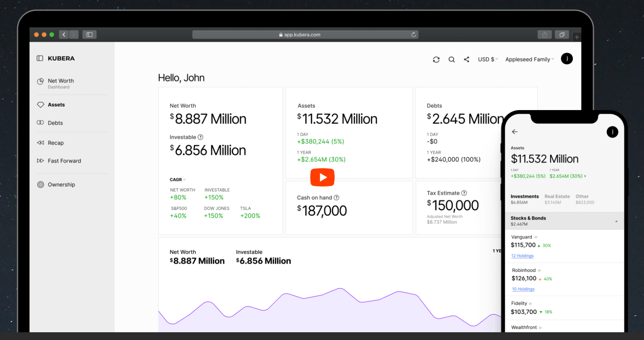Viewport: 644px width, 340px height.
Task: Click the browser back button
Action: 64,35
